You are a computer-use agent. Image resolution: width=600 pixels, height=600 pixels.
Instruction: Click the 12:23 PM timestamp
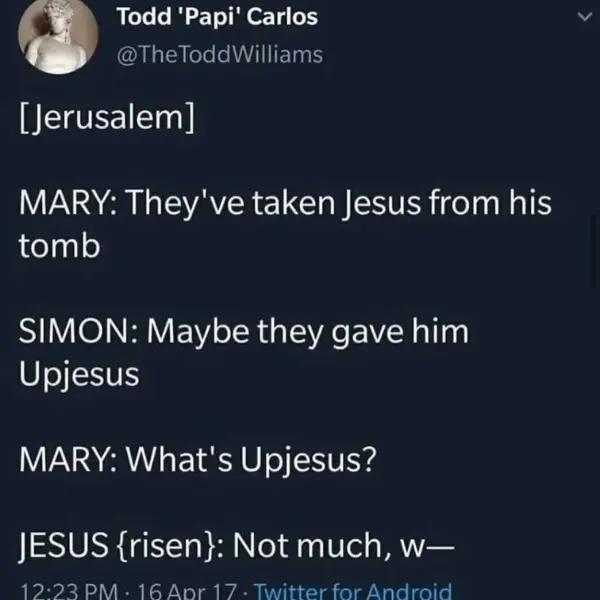pos(64,591)
